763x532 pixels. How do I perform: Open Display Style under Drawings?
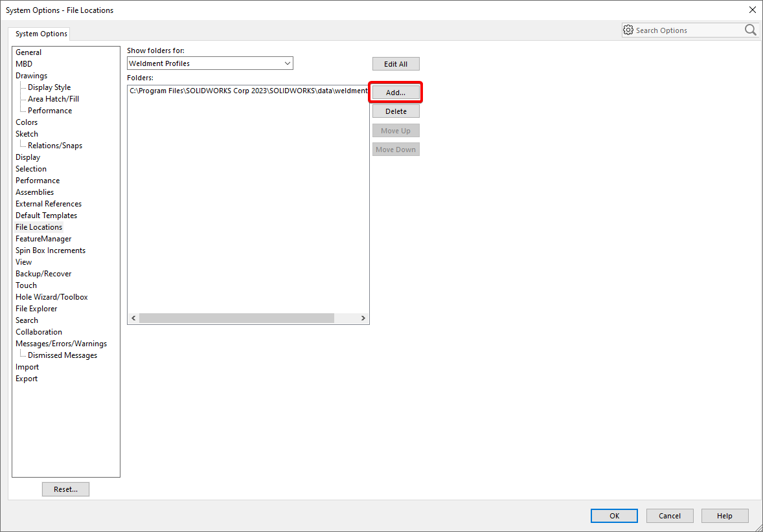[x=49, y=87]
